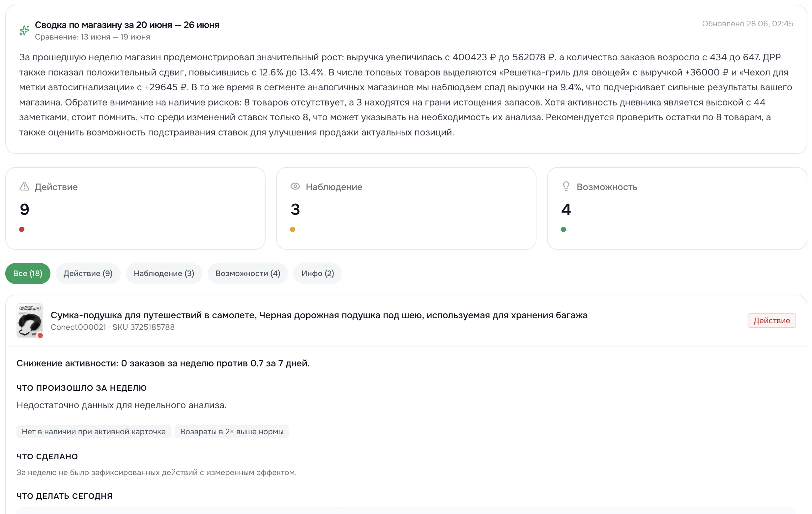The height and width of the screenshot is (514, 812).
Task: Click the orange dot in Наблюдение card
Action: point(293,230)
